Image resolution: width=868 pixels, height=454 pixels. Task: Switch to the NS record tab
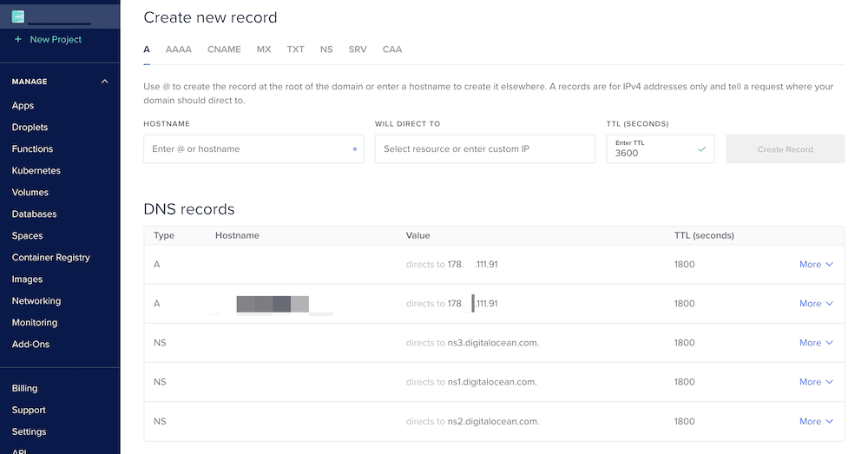point(326,49)
